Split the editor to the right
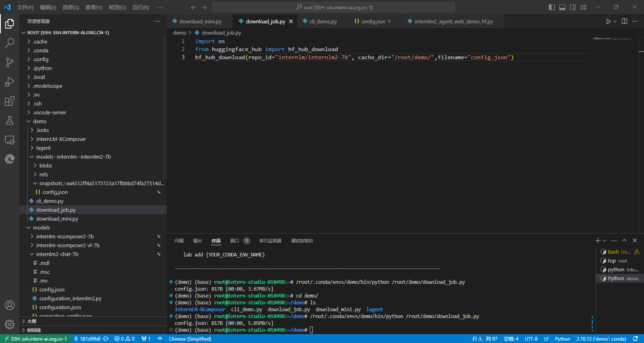 624,21
